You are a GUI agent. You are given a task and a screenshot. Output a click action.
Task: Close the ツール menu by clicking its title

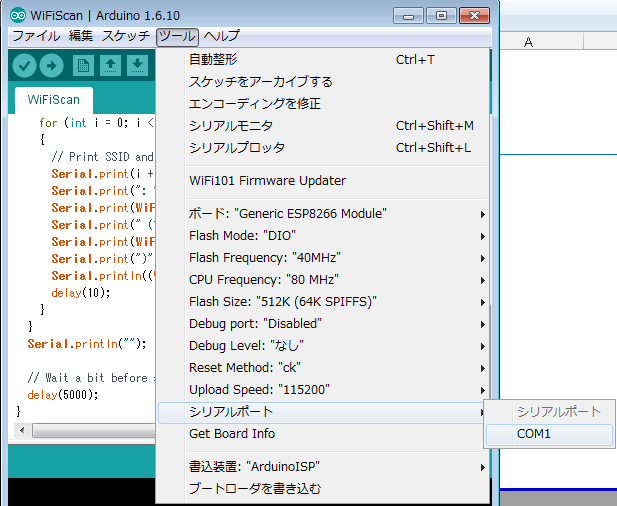(x=177, y=37)
